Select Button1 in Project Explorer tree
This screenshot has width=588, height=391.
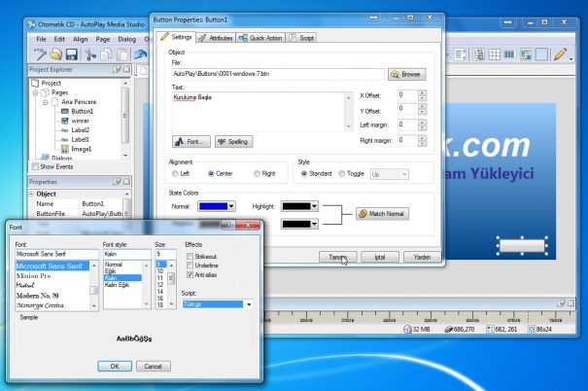tap(82, 111)
